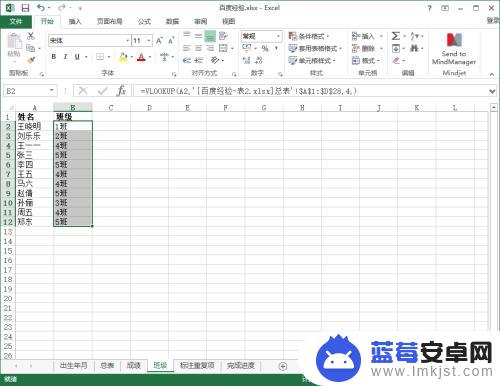Click Insert Function fx icon
Screen dimensions: 500x386
[x=121, y=91]
